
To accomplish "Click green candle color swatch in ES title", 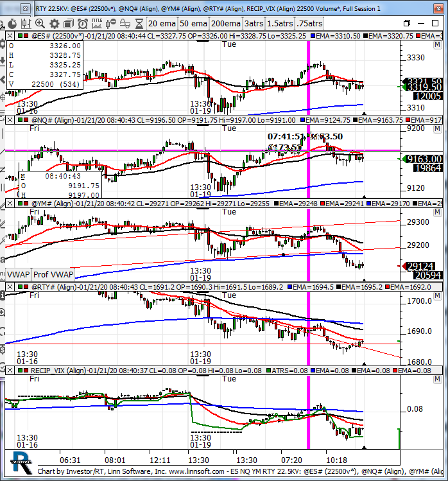I will pyautogui.click(x=21, y=36).
